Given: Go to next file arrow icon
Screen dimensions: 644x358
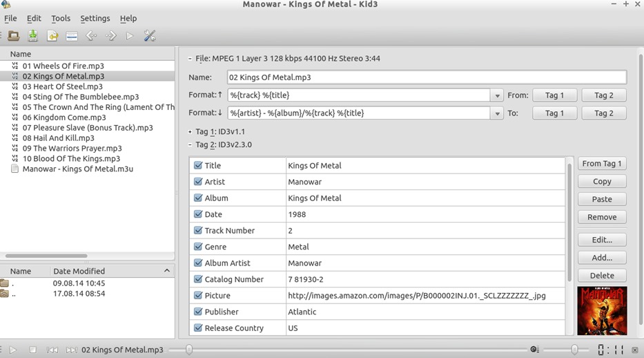Looking at the screenshot, I should click(111, 36).
